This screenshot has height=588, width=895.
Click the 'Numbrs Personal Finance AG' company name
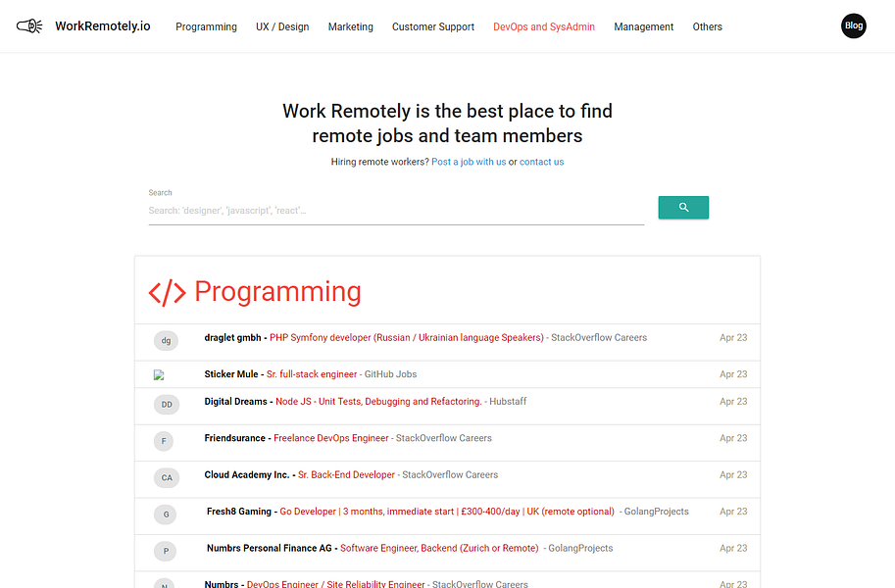coord(270,548)
